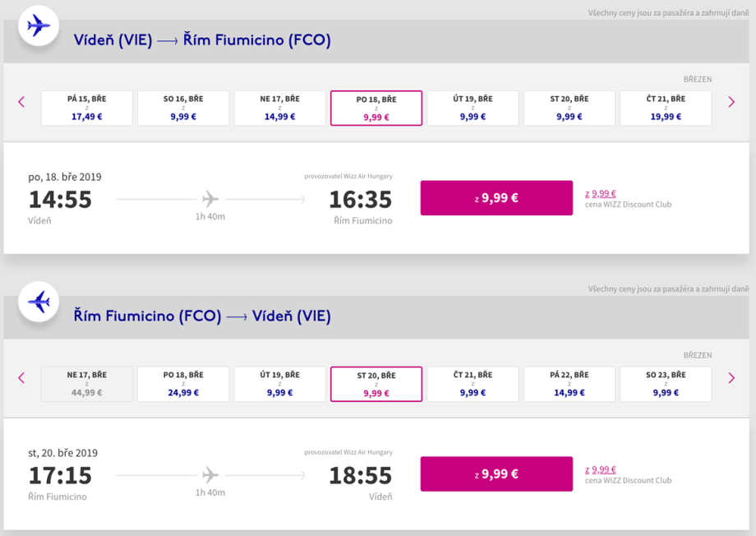Show later return dates with the right arrow

(731, 378)
